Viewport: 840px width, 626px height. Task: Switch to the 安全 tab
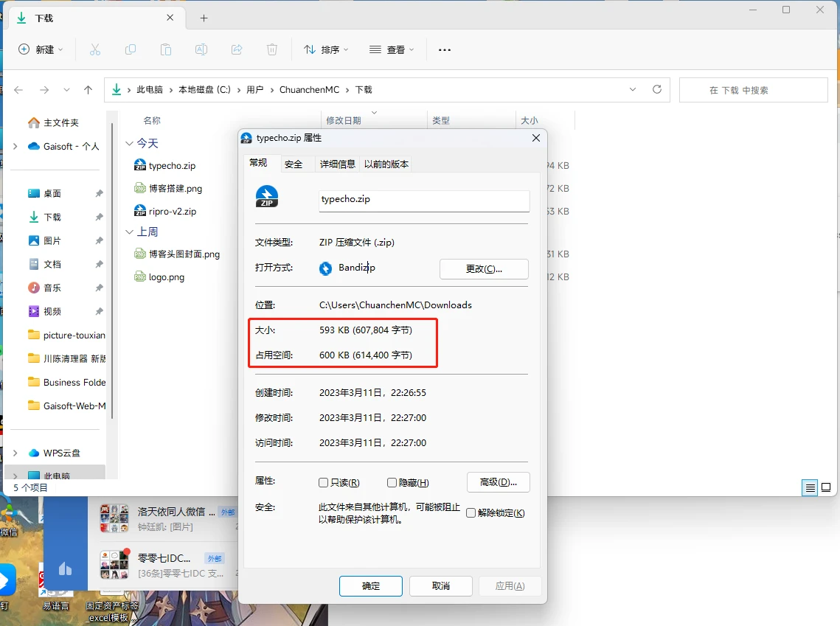pyautogui.click(x=294, y=164)
